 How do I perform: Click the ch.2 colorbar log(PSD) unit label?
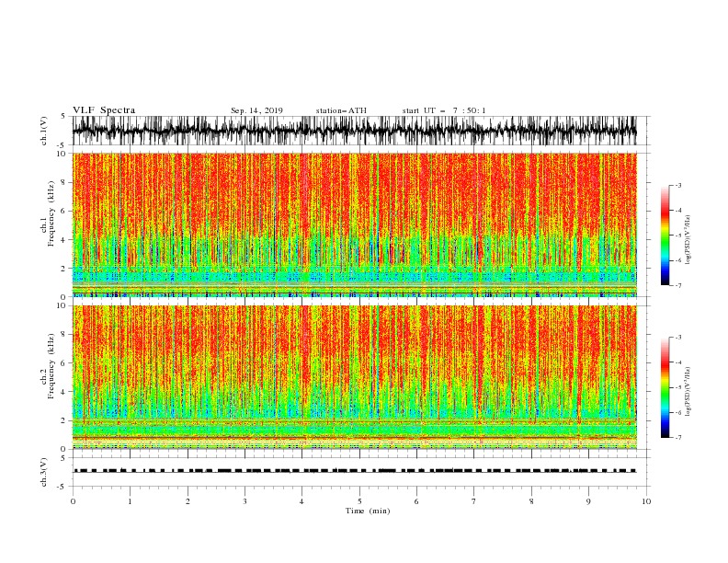(x=688, y=392)
